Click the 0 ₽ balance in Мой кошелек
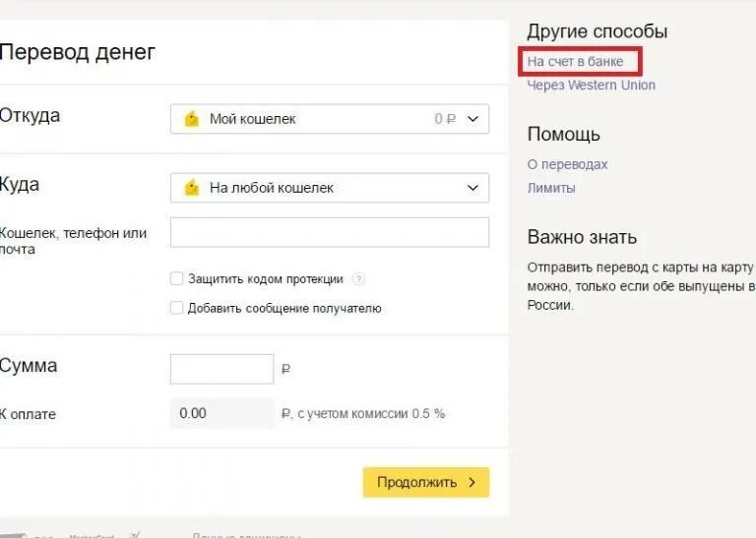The width and height of the screenshot is (756, 538). (x=445, y=118)
